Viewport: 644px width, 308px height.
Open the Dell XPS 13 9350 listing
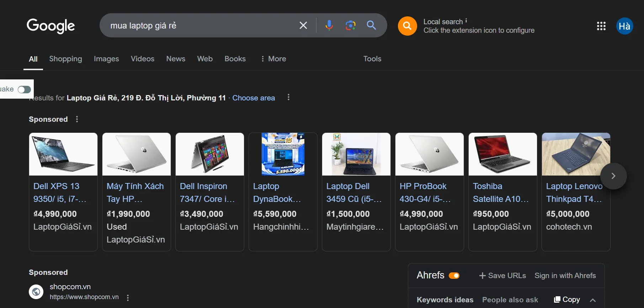click(x=60, y=193)
